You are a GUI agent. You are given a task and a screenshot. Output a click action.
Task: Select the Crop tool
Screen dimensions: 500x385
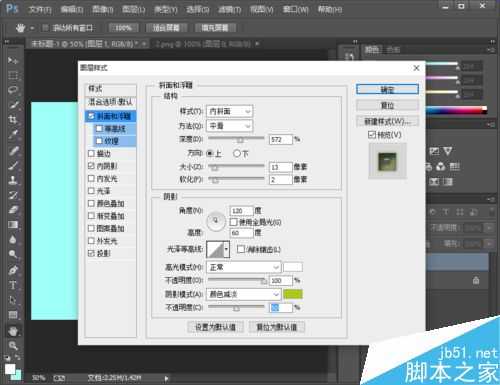13,120
